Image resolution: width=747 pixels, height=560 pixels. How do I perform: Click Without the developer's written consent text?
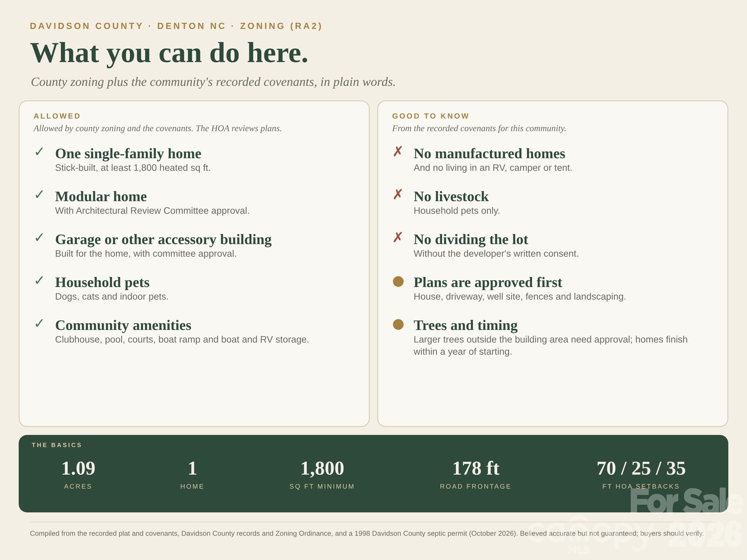click(x=496, y=254)
